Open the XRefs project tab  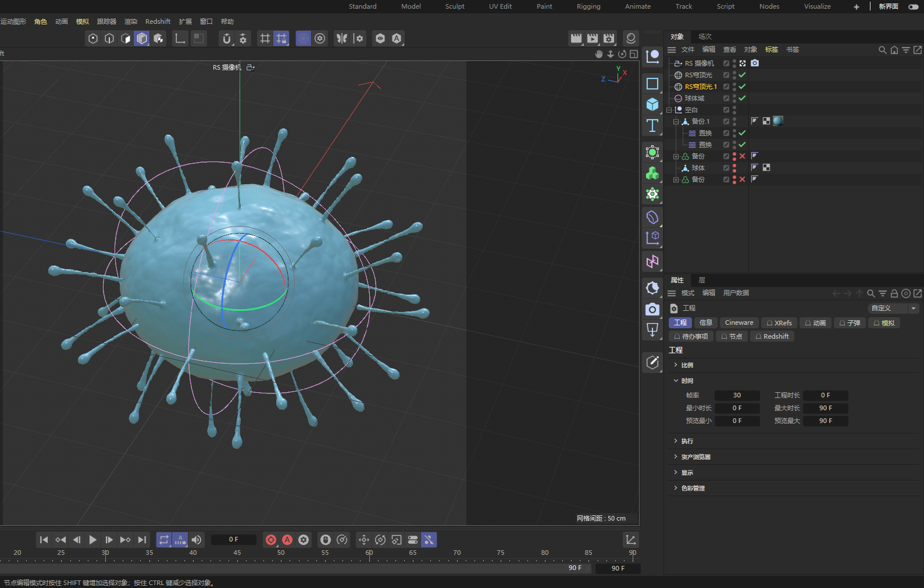tap(779, 323)
